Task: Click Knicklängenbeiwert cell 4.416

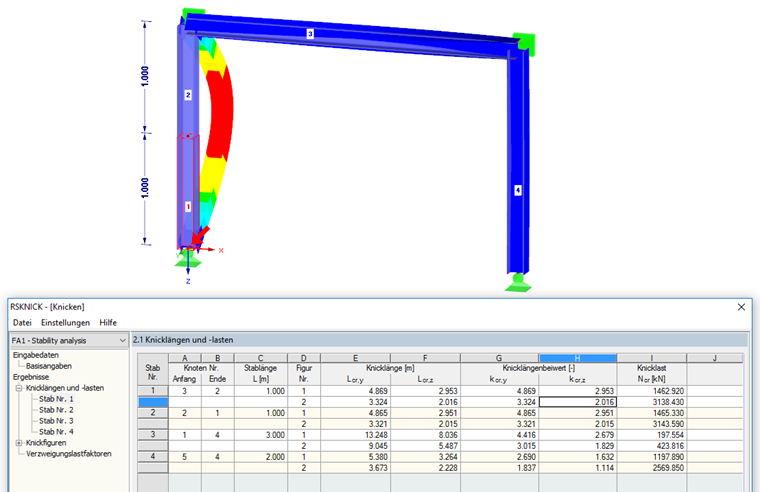Action: (499, 435)
